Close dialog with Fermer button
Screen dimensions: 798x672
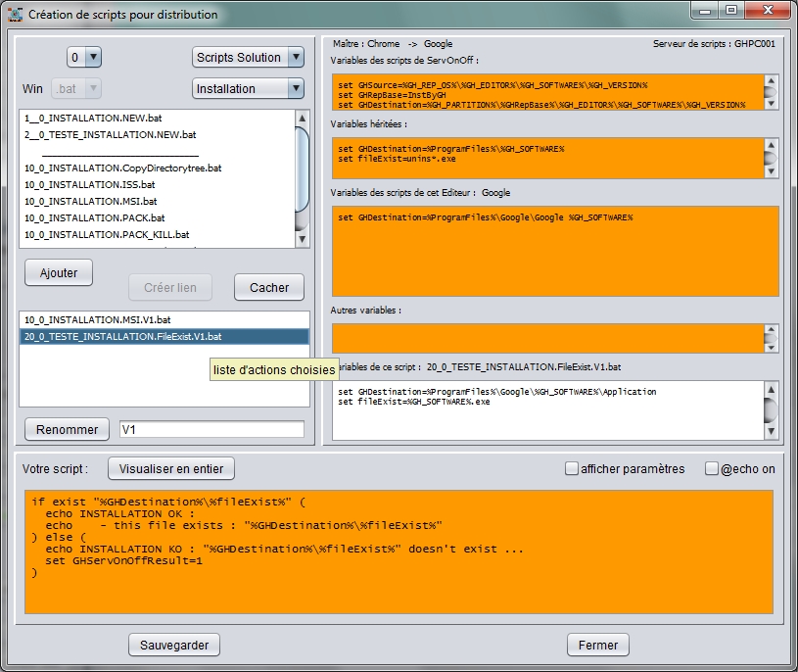pyautogui.click(x=597, y=645)
